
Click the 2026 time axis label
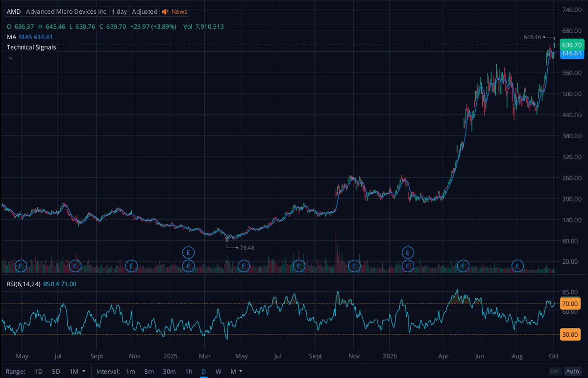point(390,355)
